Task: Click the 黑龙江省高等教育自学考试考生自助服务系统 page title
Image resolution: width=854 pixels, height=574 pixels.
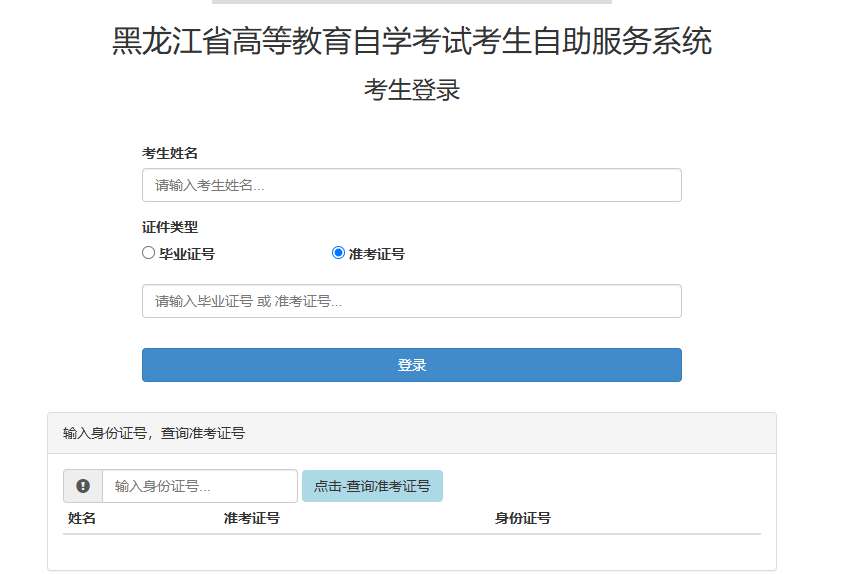Action: pyautogui.click(x=412, y=42)
